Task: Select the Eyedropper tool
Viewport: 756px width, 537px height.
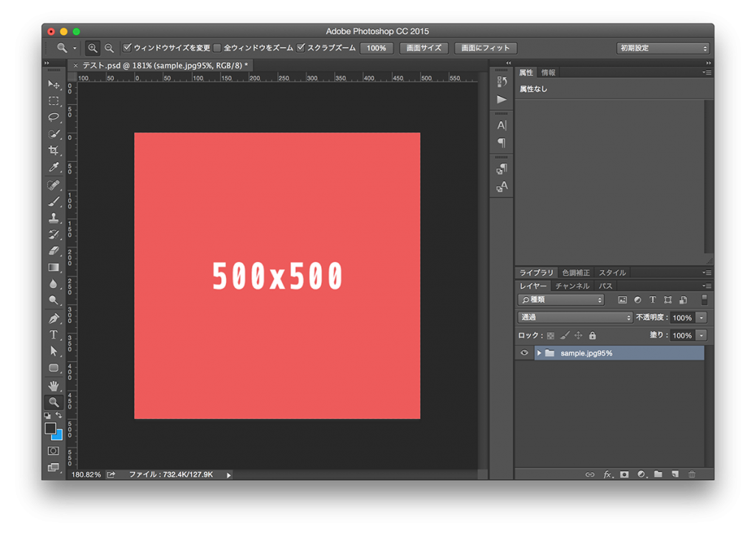Action: click(x=54, y=168)
